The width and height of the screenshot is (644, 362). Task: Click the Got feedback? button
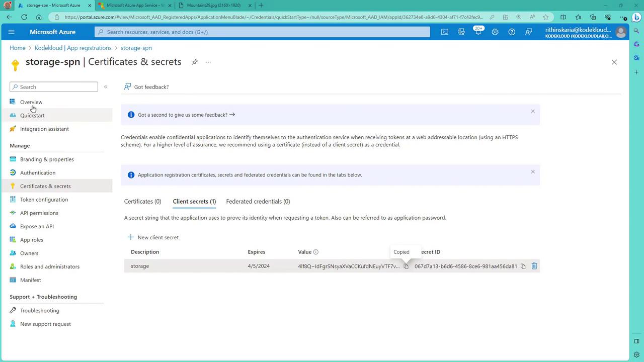[x=146, y=87]
